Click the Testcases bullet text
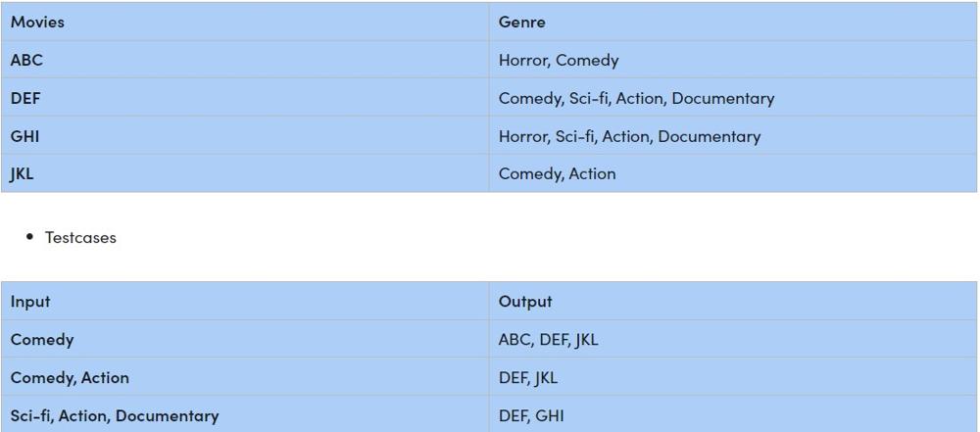Image resolution: width=980 pixels, height=432 pixels. click(80, 238)
